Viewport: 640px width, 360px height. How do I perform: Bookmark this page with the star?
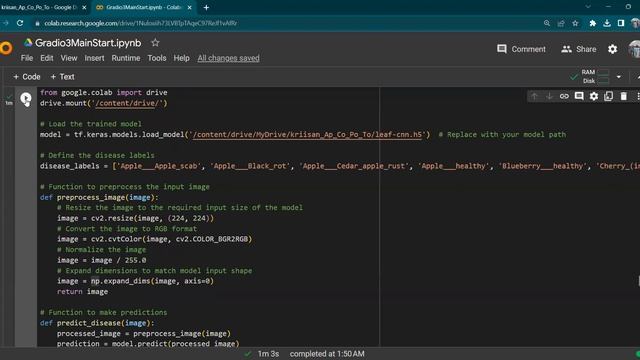click(x=575, y=23)
